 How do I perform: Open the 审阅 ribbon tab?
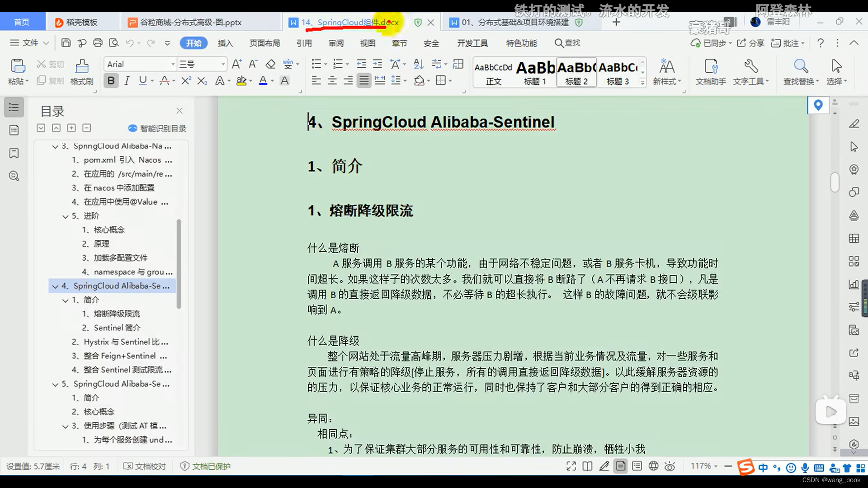[x=336, y=43]
